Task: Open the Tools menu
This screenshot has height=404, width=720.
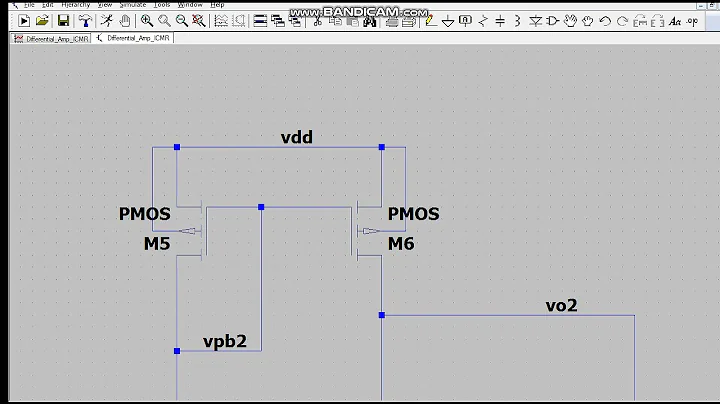Action: [x=162, y=5]
